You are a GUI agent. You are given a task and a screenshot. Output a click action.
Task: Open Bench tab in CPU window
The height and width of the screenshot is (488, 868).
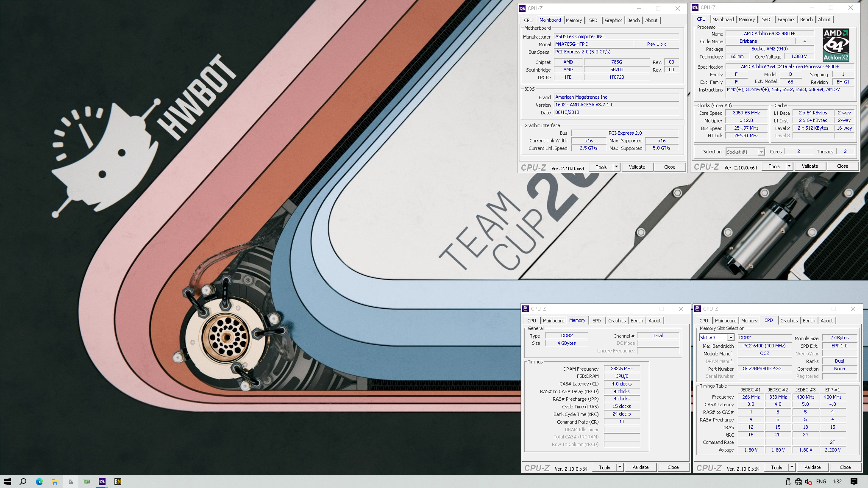(x=806, y=19)
